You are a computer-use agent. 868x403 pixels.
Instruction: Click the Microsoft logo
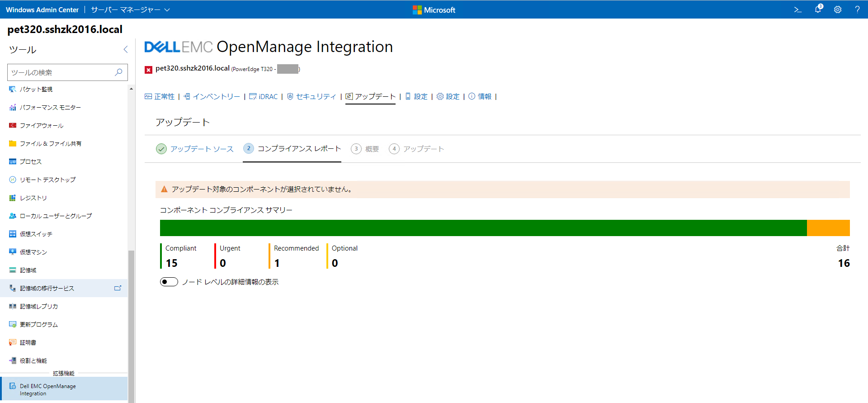point(434,9)
